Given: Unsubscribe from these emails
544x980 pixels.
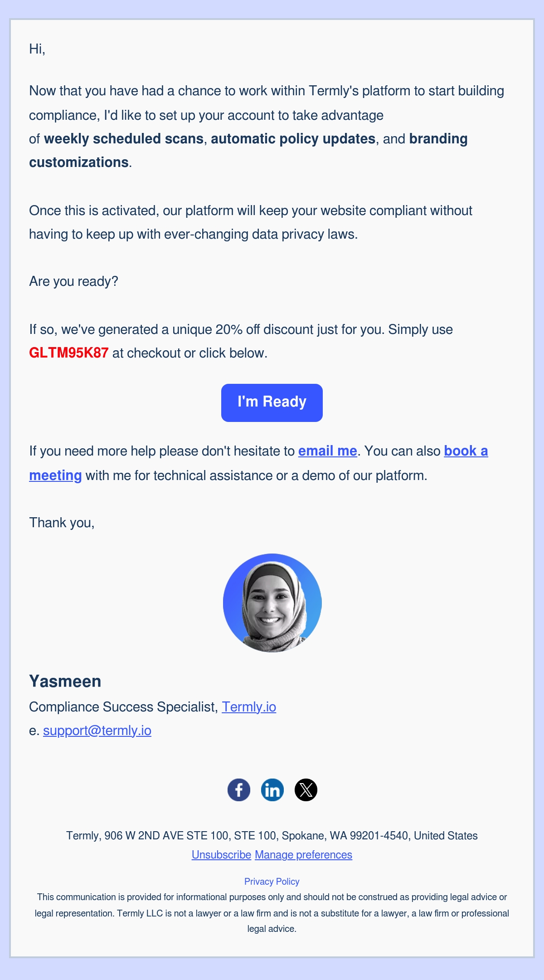Looking at the screenshot, I should (x=221, y=855).
